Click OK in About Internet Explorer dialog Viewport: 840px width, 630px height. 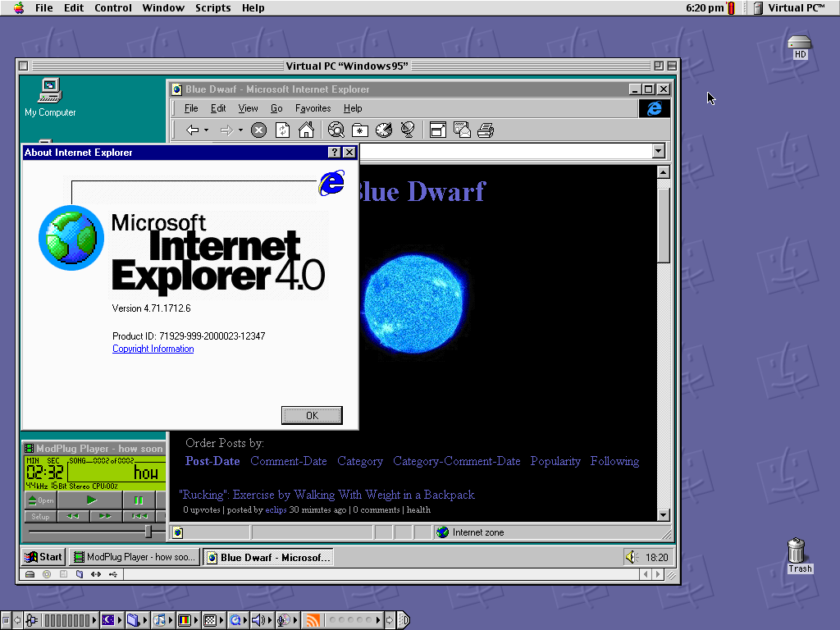pyautogui.click(x=312, y=415)
